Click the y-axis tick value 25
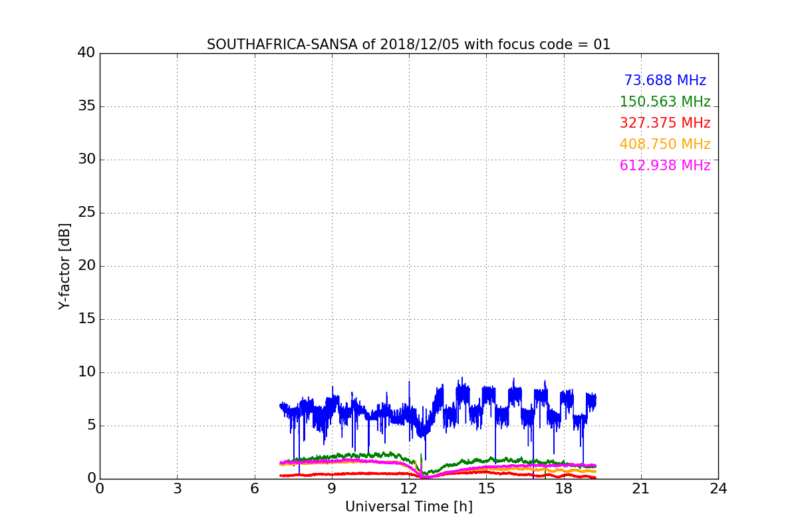 pos(86,213)
